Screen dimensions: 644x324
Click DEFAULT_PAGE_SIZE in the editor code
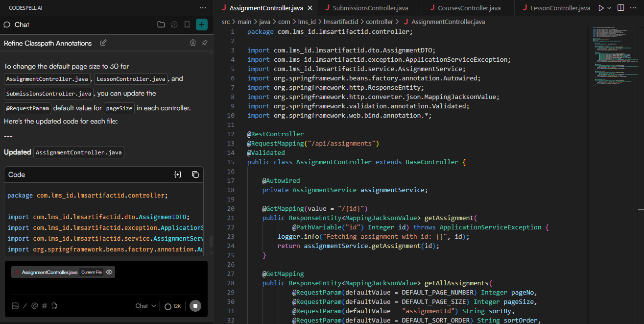click(435, 302)
